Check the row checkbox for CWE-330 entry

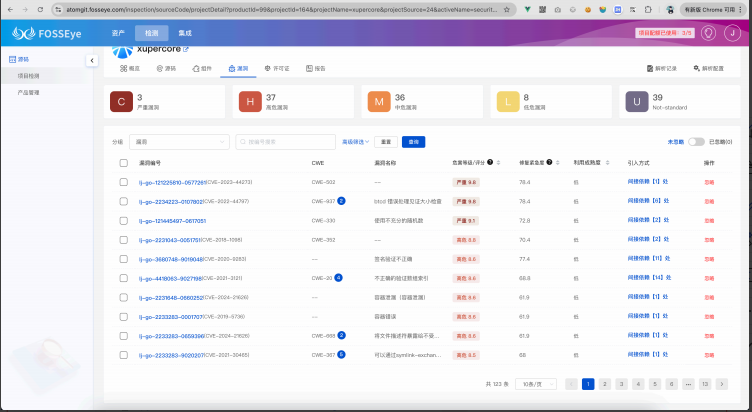coord(124,221)
